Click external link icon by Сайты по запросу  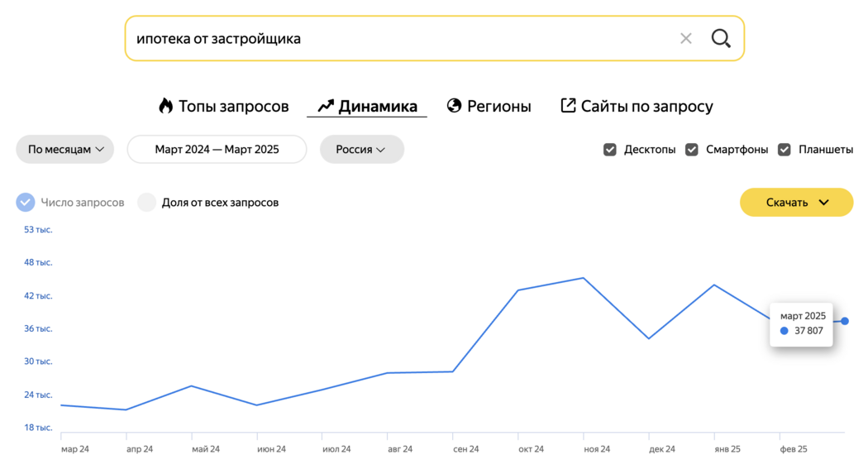(568, 105)
